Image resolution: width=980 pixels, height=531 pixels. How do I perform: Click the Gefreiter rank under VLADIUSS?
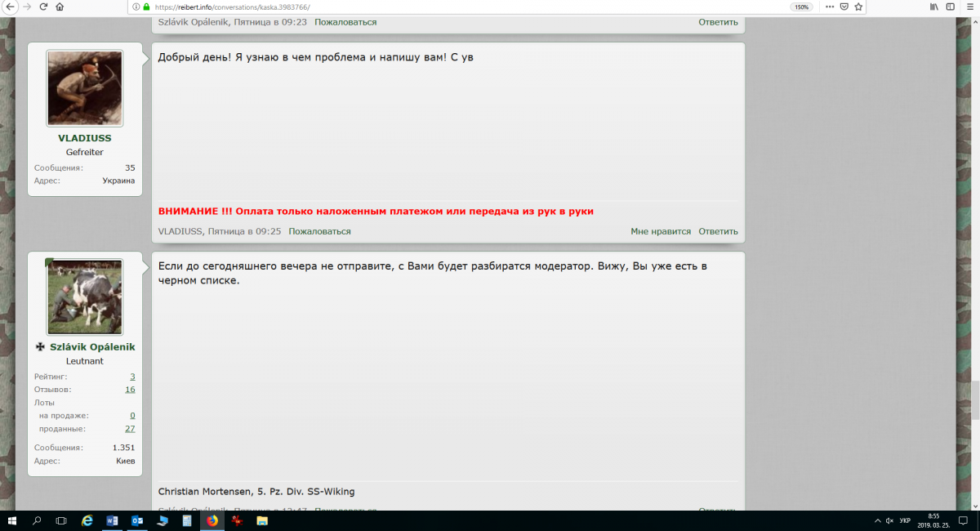85,152
